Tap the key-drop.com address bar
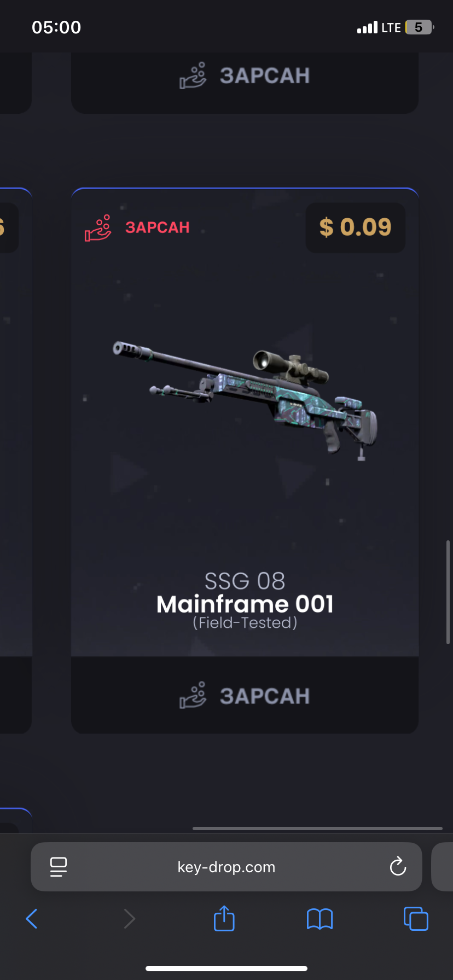Screen dimensions: 453x980 pyautogui.click(x=226, y=867)
